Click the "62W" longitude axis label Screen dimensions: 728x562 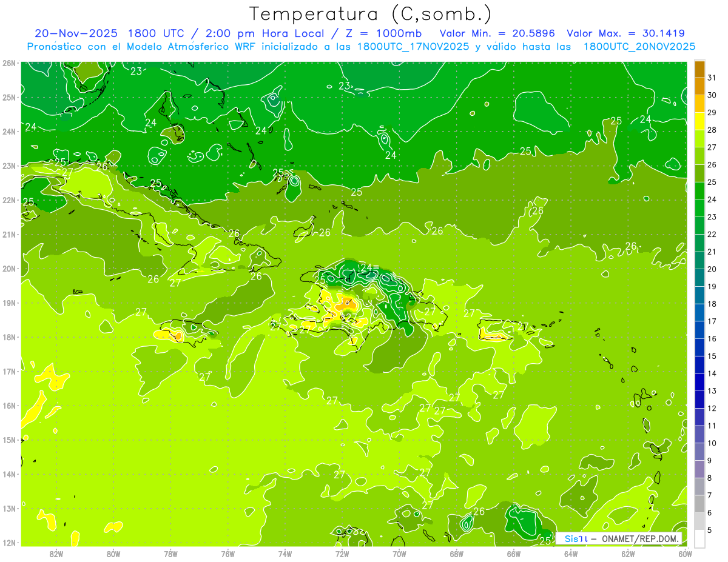click(628, 554)
